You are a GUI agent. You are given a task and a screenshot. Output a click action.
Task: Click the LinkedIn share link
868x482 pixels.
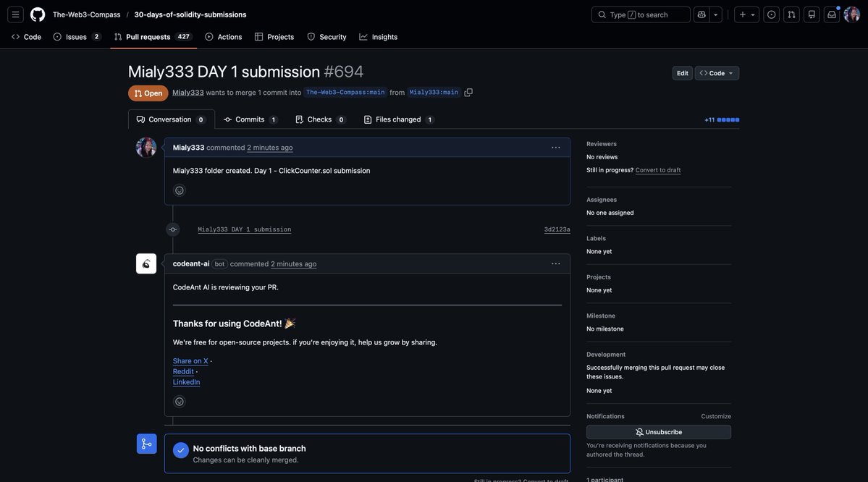tap(186, 382)
